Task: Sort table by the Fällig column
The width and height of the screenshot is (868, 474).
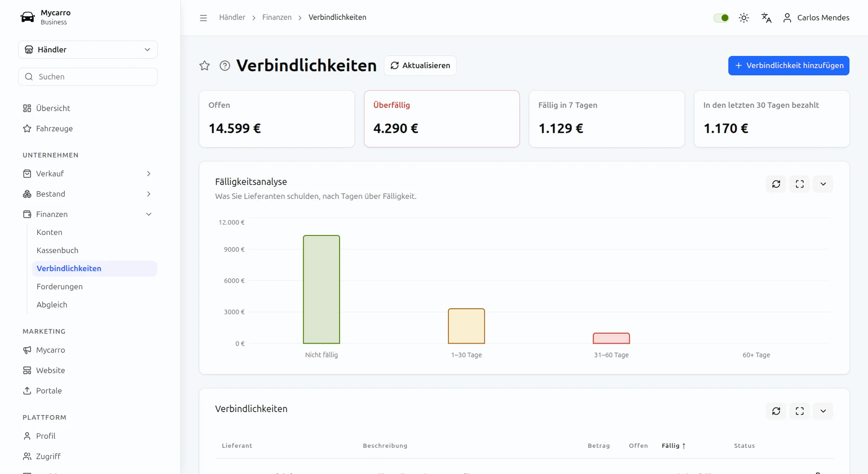Action: tap(673, 446)
